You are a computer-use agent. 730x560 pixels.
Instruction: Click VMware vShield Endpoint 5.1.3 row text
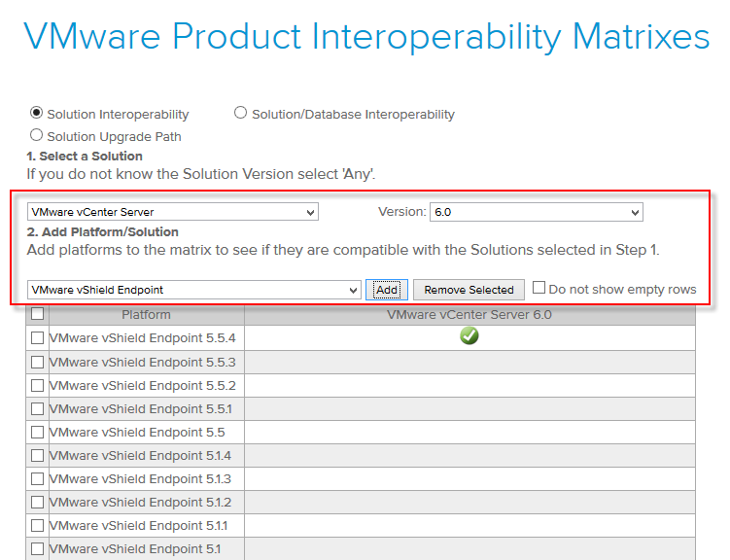140,478
